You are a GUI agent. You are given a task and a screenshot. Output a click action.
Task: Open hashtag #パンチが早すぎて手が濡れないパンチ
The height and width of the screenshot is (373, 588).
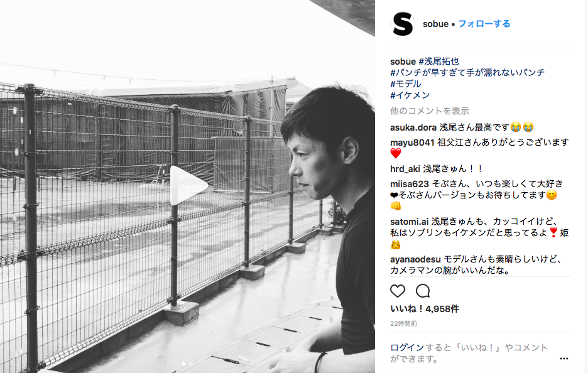click(467, 72)
